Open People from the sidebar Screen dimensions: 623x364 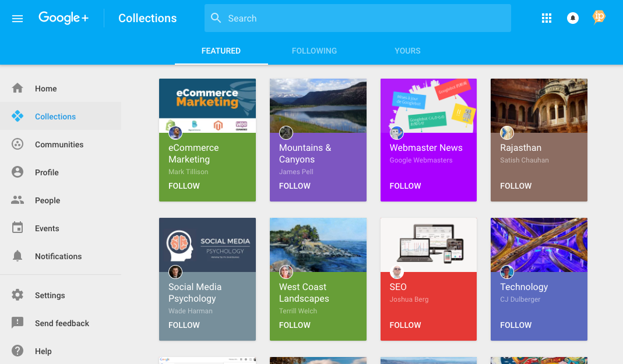[x=61, y=200]
